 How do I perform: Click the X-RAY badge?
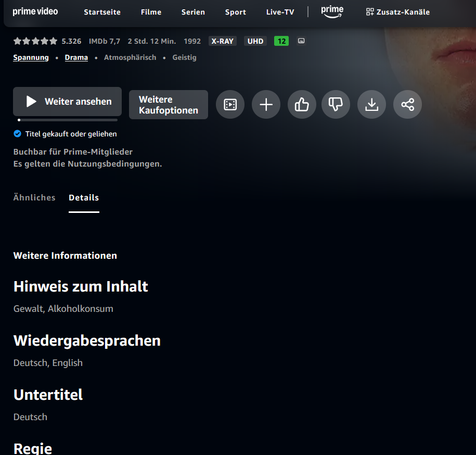pos(222,41)
